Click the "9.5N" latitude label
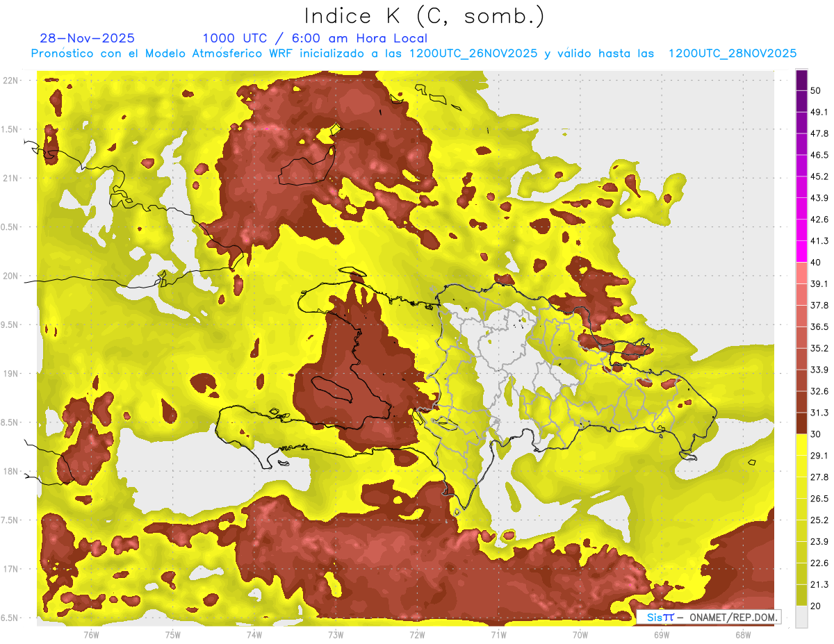Screen dimensions: 834x644 point(10,324)
